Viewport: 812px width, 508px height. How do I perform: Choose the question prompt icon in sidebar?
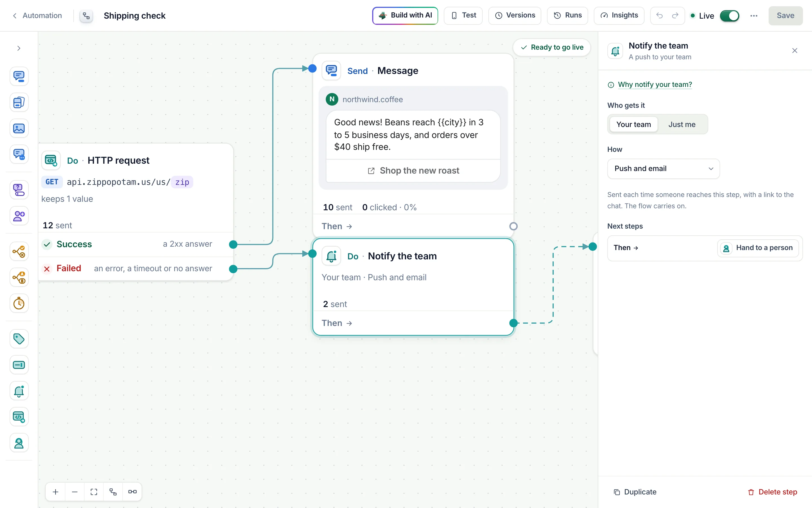tap(19, 189)
